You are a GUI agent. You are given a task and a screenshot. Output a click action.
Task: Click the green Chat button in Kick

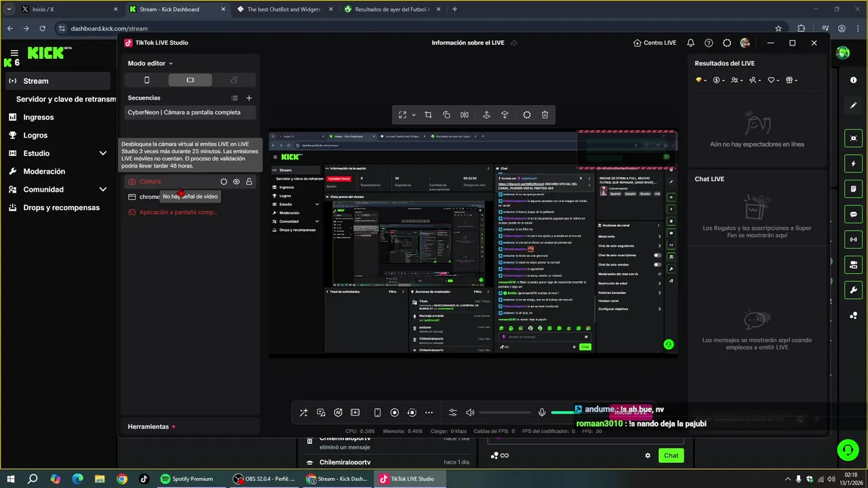671,455
